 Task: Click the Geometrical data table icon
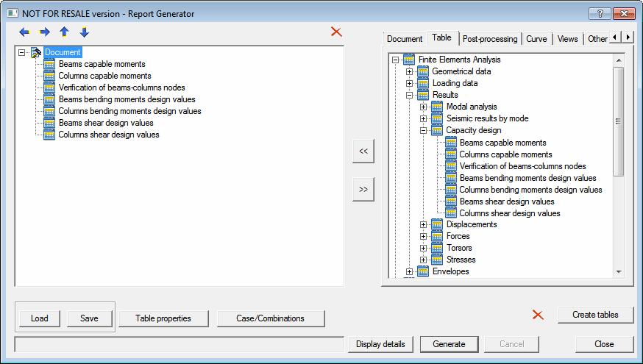point(423,71)
